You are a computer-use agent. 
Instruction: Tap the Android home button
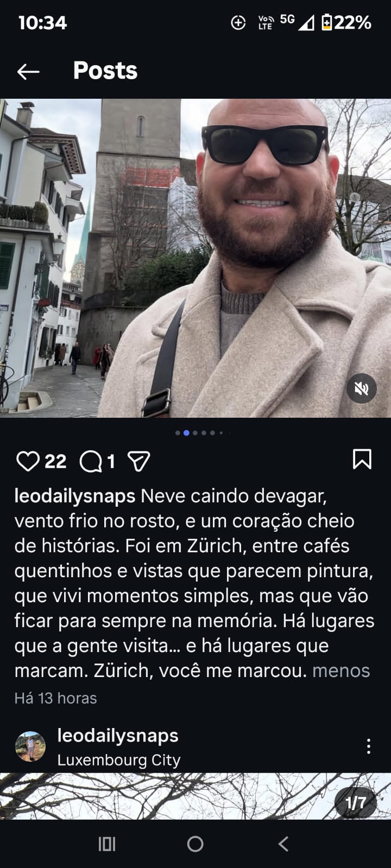pos(195,844)
